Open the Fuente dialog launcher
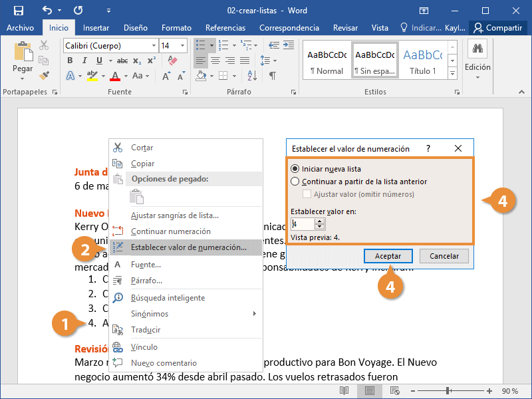Viewport: 532px width, 399px height. coord(186,92)
